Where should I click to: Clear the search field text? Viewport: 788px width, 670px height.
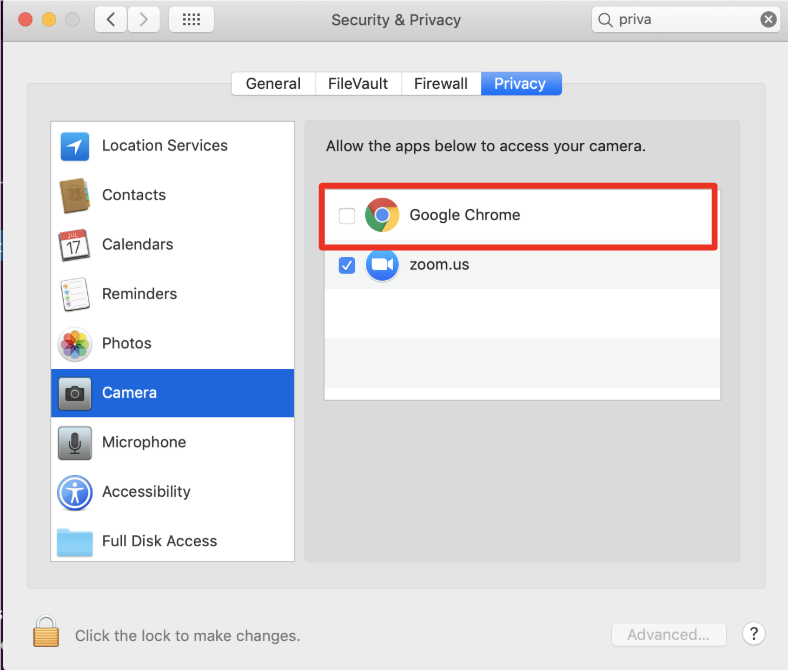pyautogui.click(x=768, y=20)
